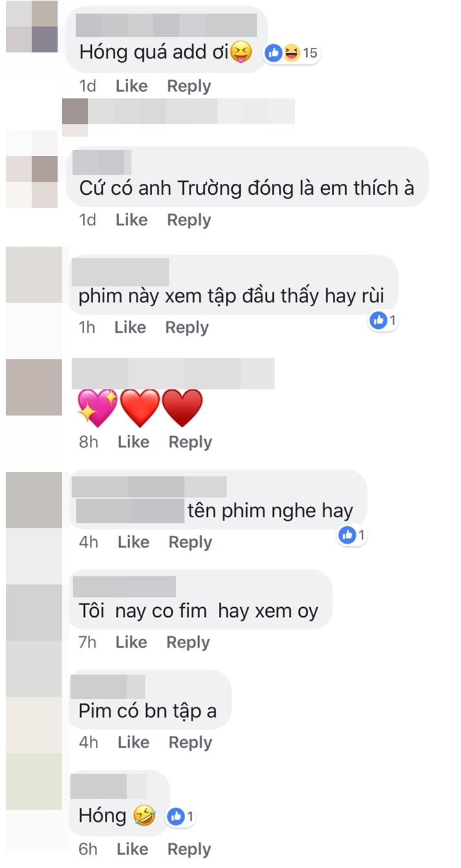Click the thumbs-up reaction on 'phim này xem tập đầu' comment
This screenshot has height=868, width=461.
(x=378, y=320)
